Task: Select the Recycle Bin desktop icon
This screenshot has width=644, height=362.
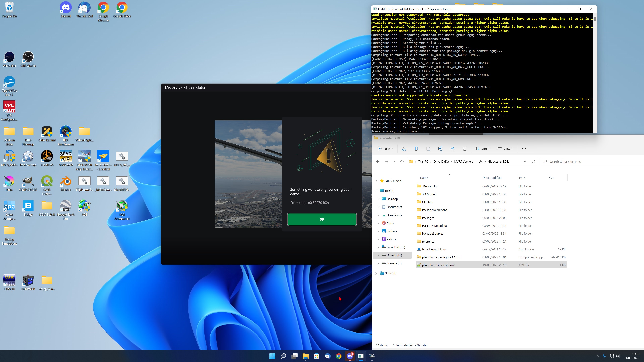Action: click(9, 10)
